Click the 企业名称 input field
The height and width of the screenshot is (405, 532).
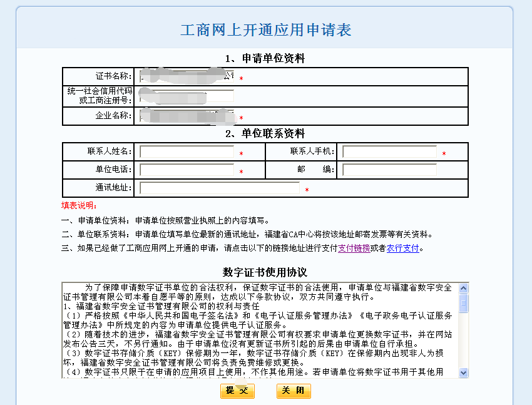pyautogui.click(x=187, y=116)
